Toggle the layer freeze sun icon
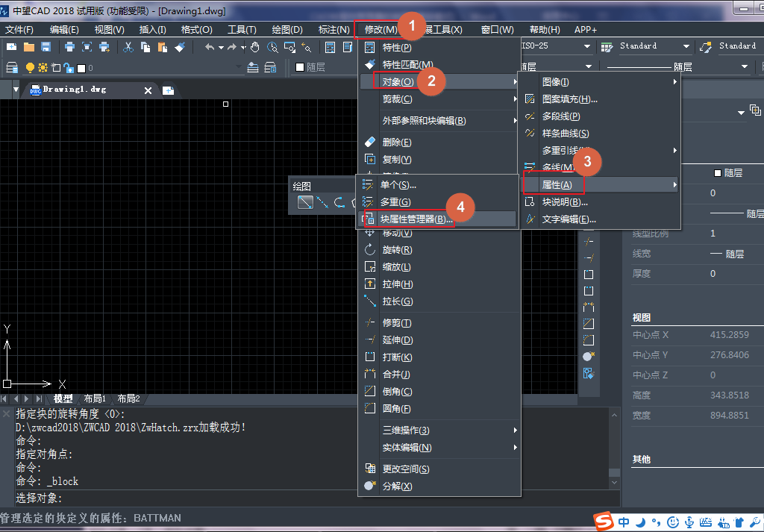The width and height of the screenshot is (764, 532). [x=43, y=68]
